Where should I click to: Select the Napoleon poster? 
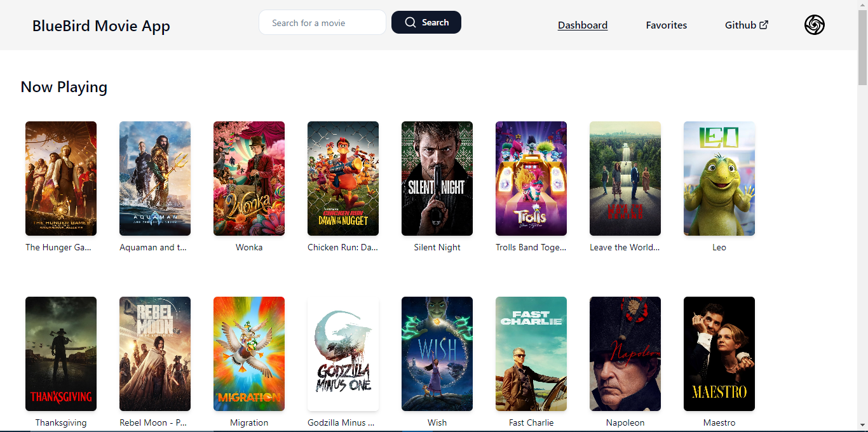625,354
